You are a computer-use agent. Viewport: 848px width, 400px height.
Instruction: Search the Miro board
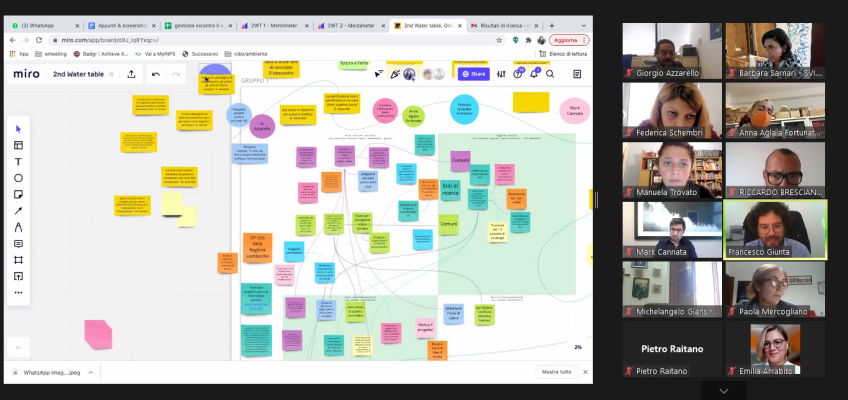coord(550,74)
